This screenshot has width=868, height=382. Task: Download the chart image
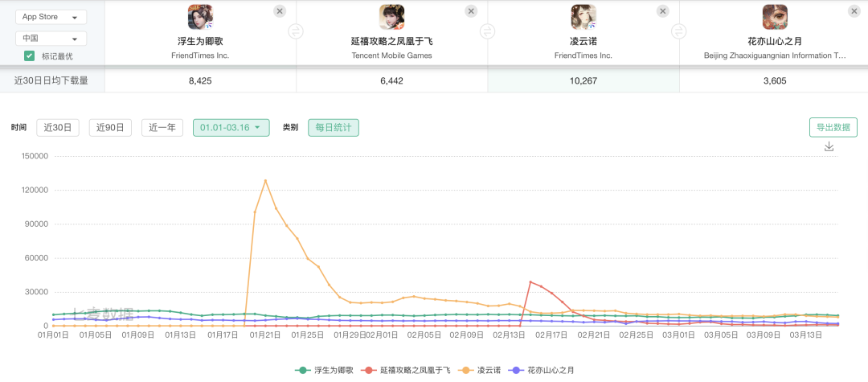click(x=829, y=146)
